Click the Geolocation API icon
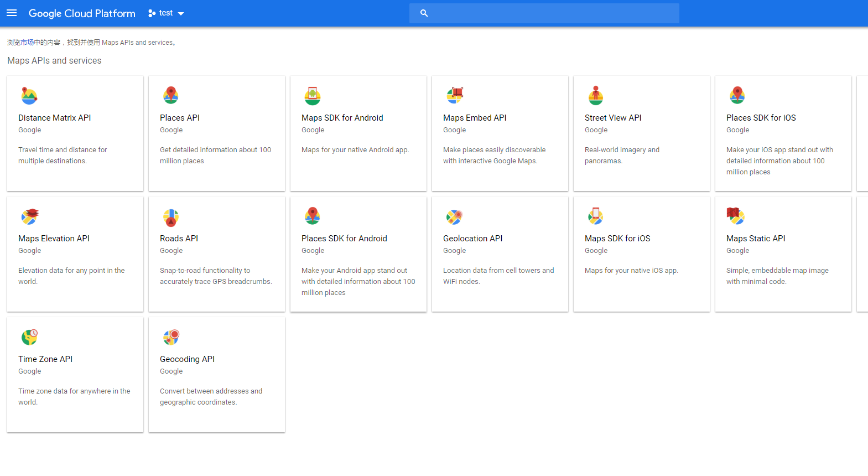The width and height of the screenshot is (868, 476). [454, 216]
